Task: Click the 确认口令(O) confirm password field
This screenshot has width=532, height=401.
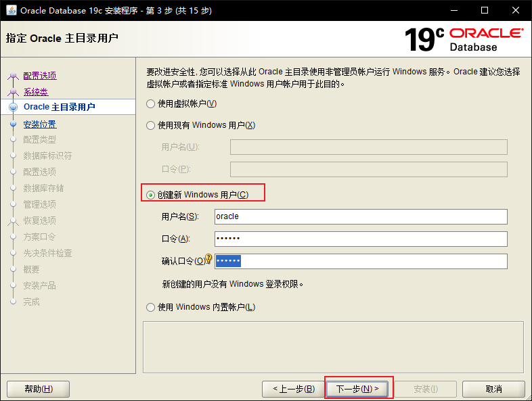Action: pyautogui.click(x=361, y=261)
